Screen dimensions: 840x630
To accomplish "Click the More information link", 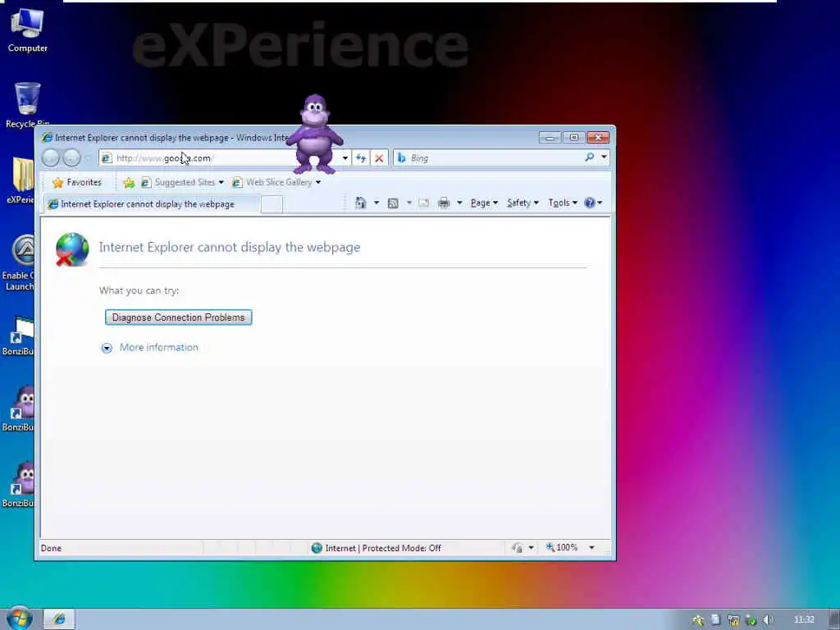I will point(158,347).
